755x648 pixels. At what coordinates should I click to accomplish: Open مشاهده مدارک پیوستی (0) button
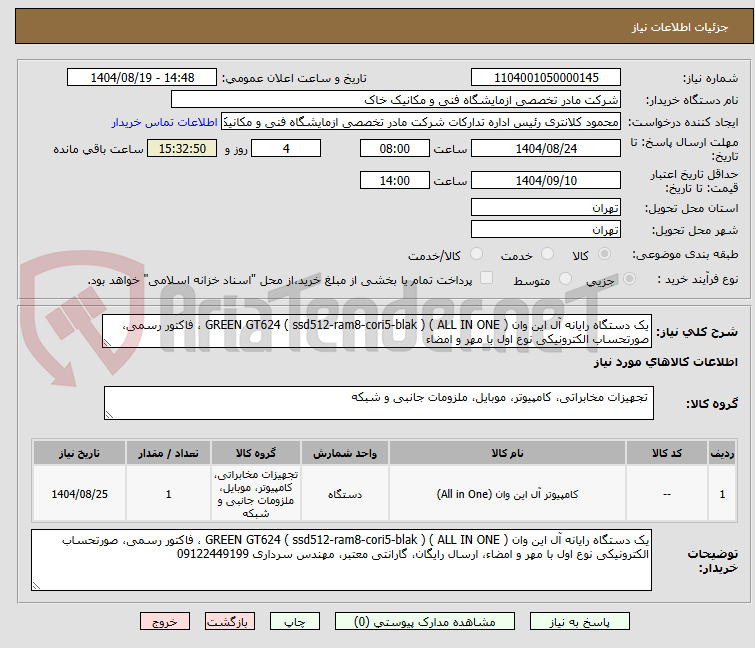424,622
